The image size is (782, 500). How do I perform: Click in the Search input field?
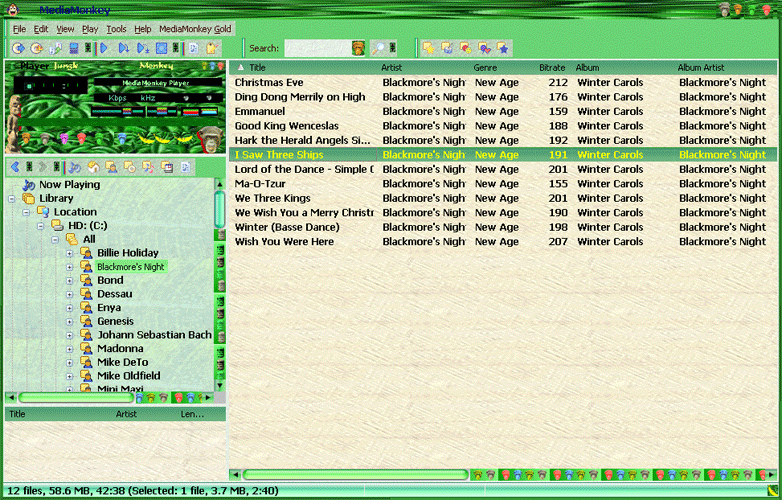(318, 48)
